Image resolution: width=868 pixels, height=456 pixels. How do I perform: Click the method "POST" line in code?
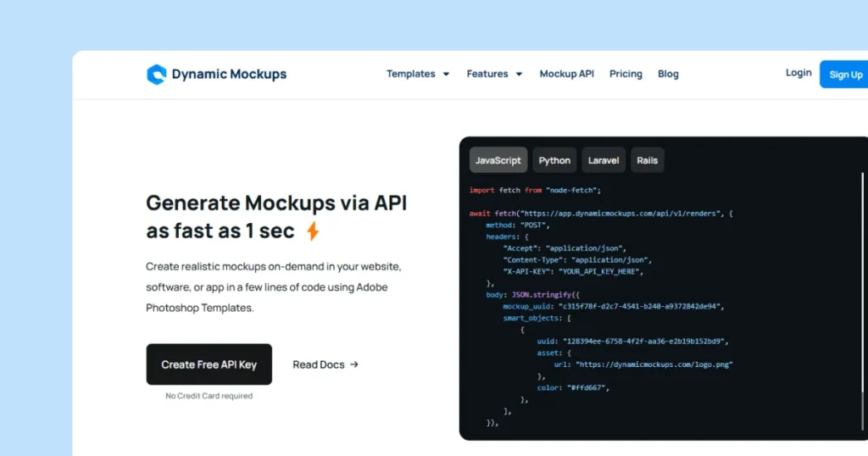point(518,225)
